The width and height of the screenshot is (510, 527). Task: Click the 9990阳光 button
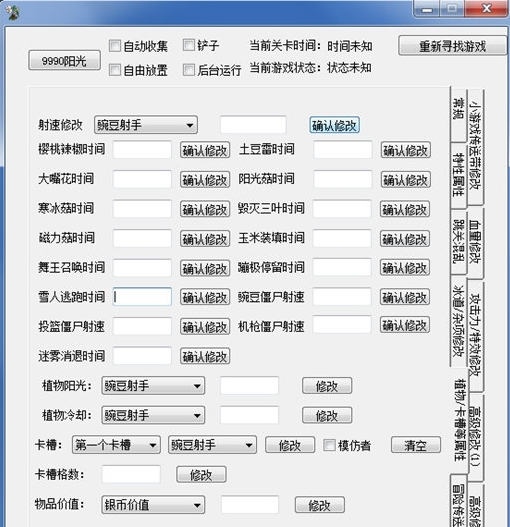[65, 61]
